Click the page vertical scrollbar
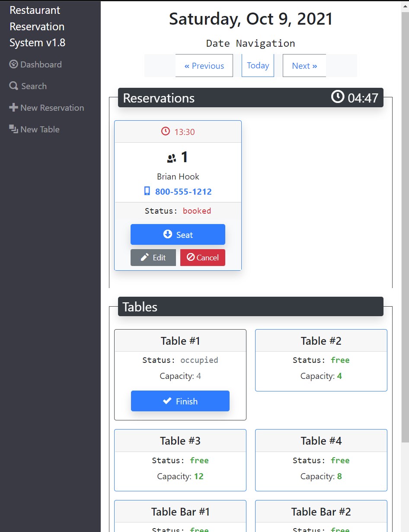Screen dimensions: 409x532 405,227
